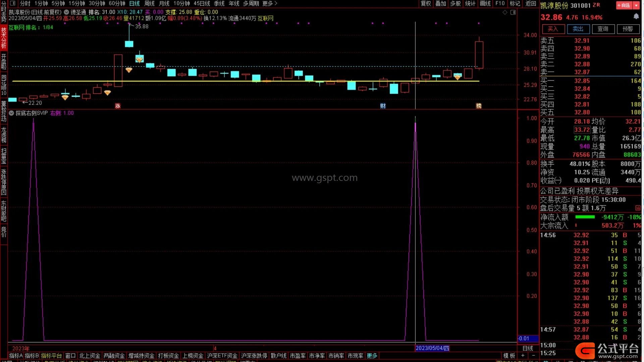
Task: Open the 指标B tab
Action: 32,356
